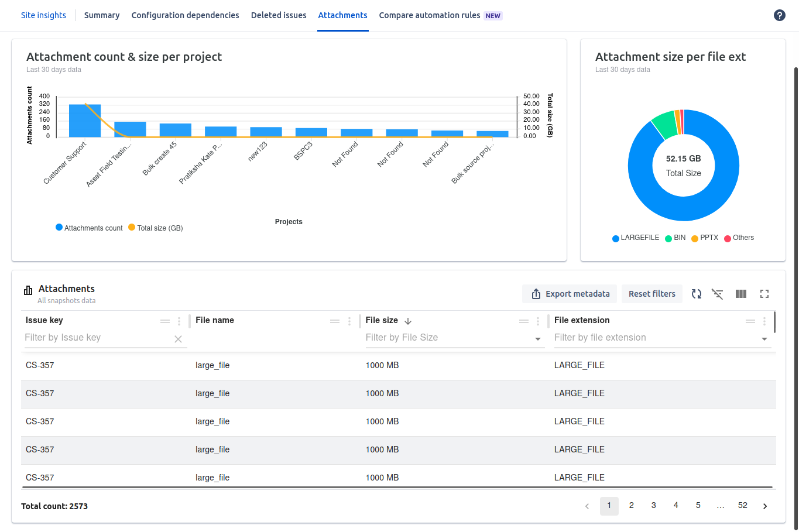Viewport: 799px width, 532px height.
Task: Go to page 4
Action: (676, 506)
